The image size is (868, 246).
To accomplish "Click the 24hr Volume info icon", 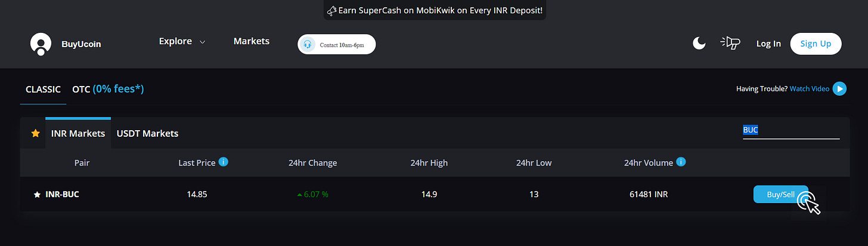I will point(681,162).
